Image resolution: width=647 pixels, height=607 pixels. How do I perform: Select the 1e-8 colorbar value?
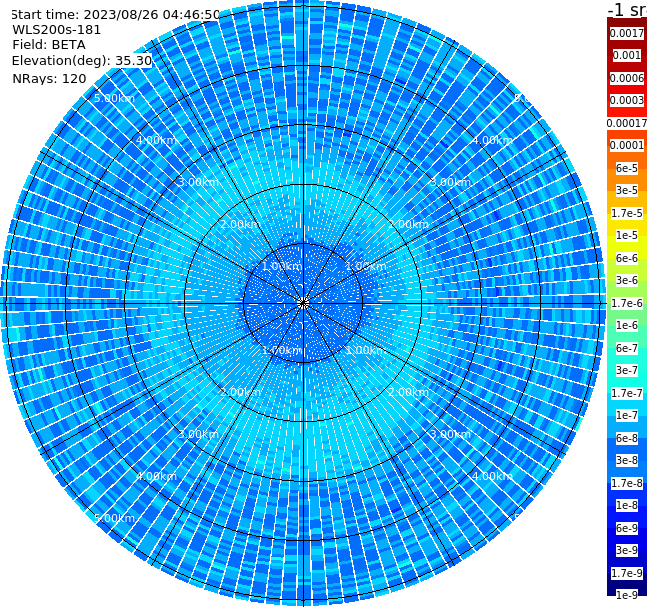[x=627, y=505]
